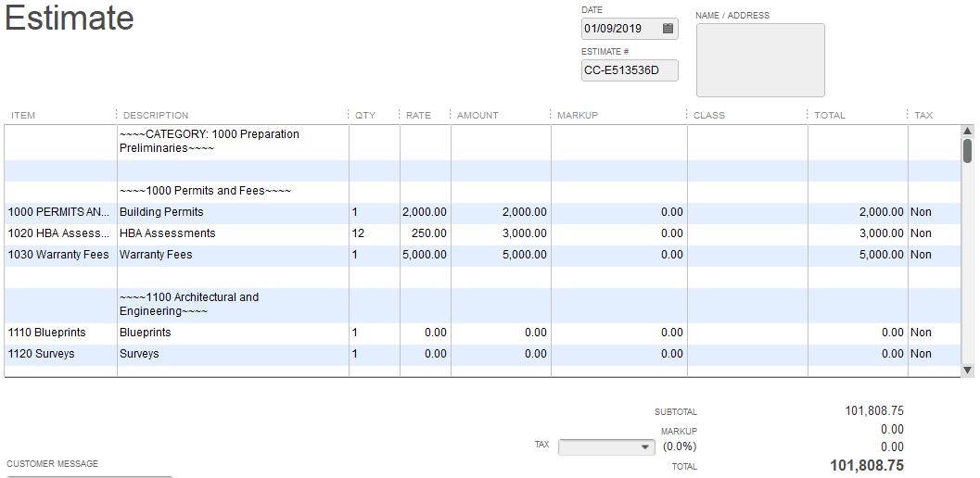The height and width of the screenshot is (478, 980).
Task: Click the QTY column header
Action: click(x=365, y=116)
